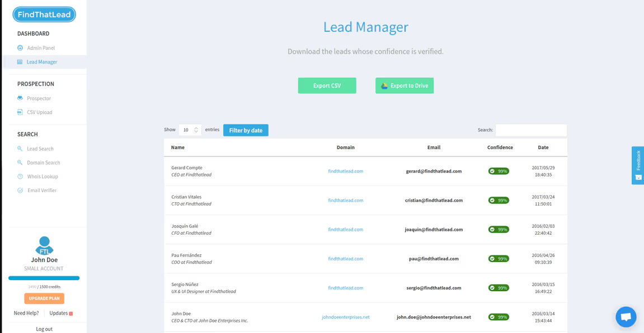Open Whois Lookup
Screen dimensions: 644x333
coord(43,177)
